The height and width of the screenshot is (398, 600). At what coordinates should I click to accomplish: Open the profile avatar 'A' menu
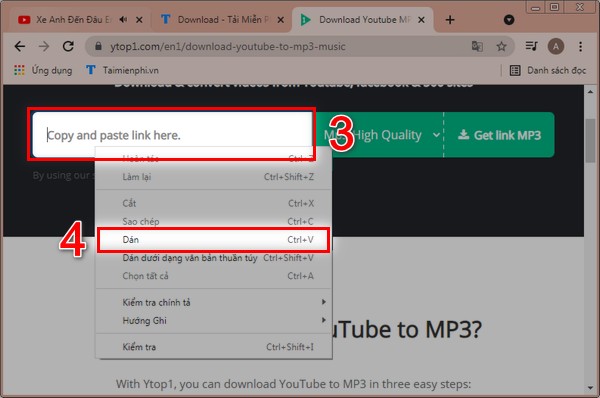pos(556,46)
